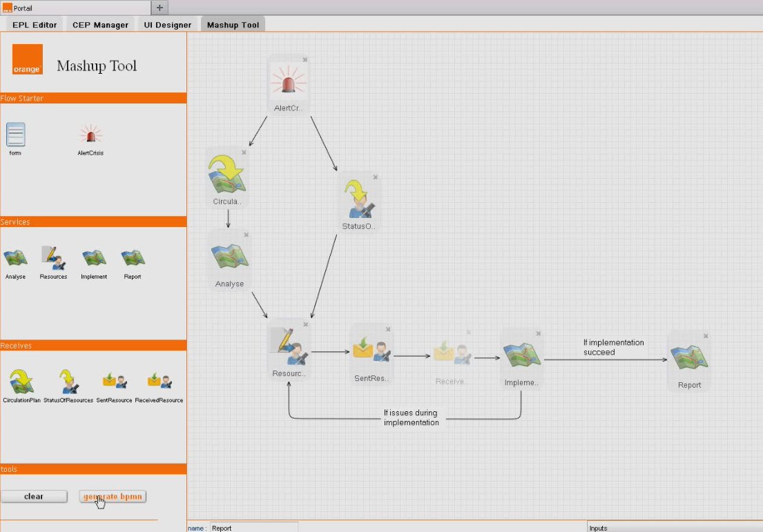Select the Portail browser tab
763x532 pixels.
point(75,8)
